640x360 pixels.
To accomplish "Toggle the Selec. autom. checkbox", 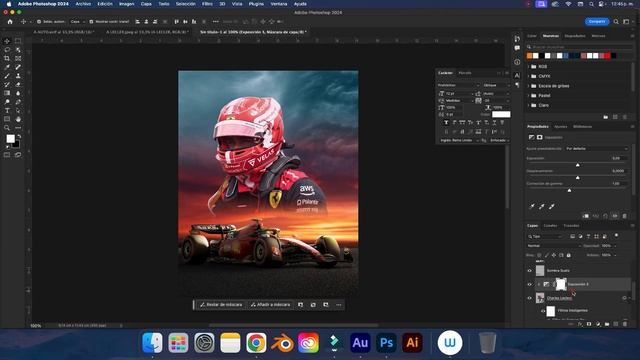I will pos(39,22).
